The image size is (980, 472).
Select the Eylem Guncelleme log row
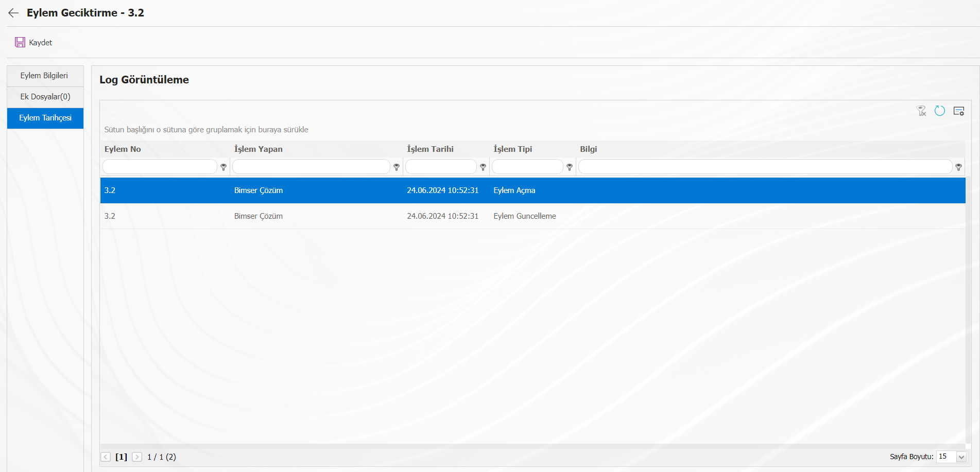[532, 216]
